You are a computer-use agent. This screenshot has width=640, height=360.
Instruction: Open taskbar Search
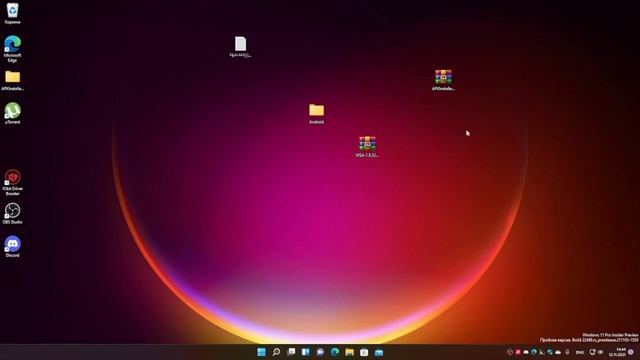[276, 352]
